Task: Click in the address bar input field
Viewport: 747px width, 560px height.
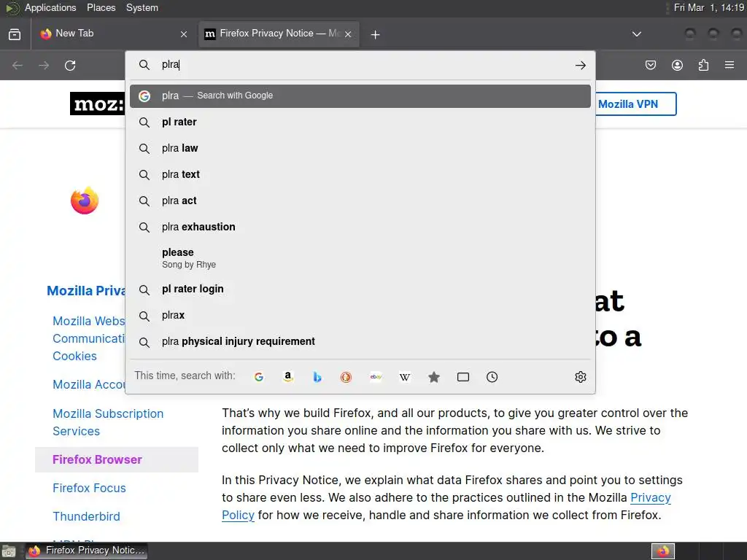Action: click(362, 65)
